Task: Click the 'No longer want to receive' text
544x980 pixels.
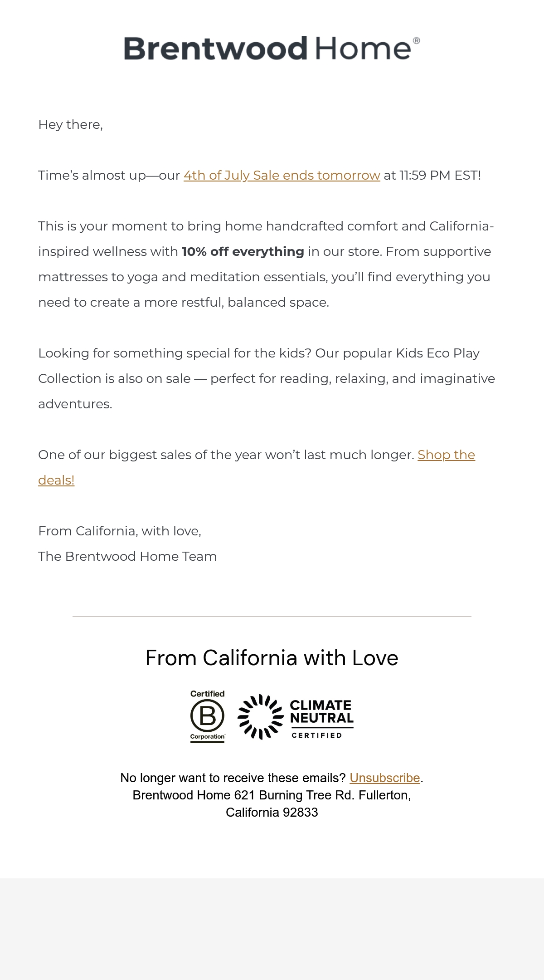Action: [x=233, y=778]
